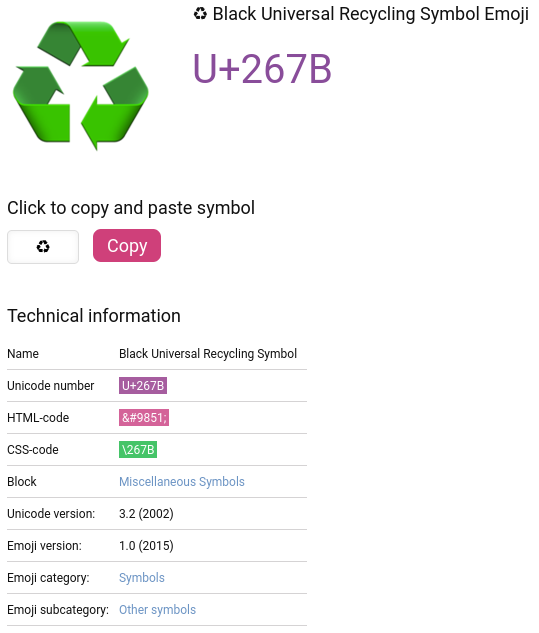Click the recycling symbol inside the copy field

click(43, 247)
